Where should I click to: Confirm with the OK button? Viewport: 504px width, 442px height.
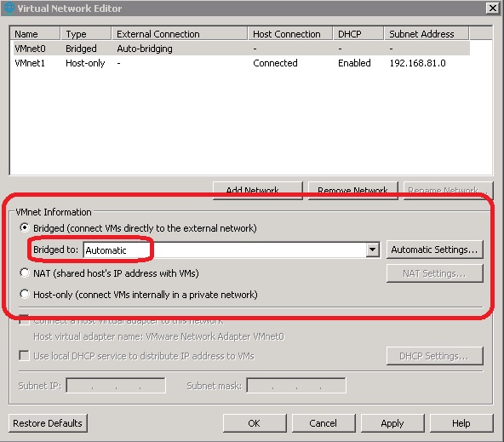tap(255, 423)
